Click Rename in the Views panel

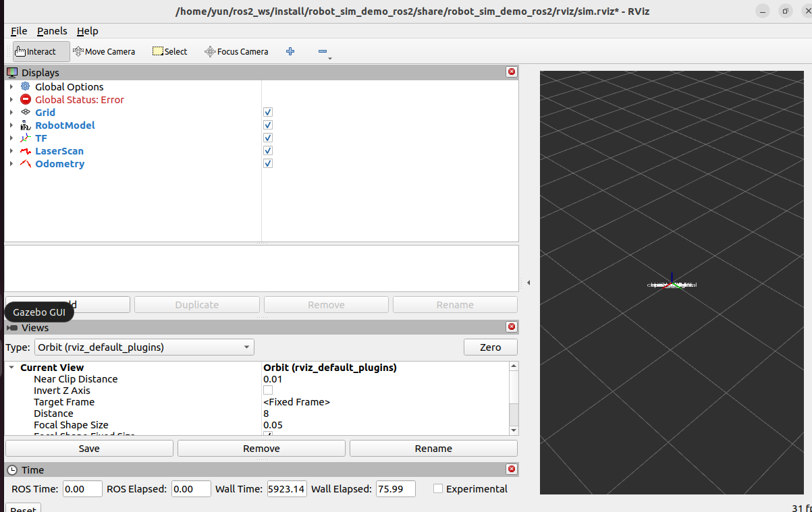(x=433, y=449)
